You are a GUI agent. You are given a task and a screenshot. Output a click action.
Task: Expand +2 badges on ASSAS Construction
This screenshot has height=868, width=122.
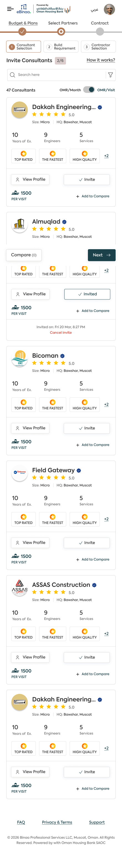tap(106, 634)
